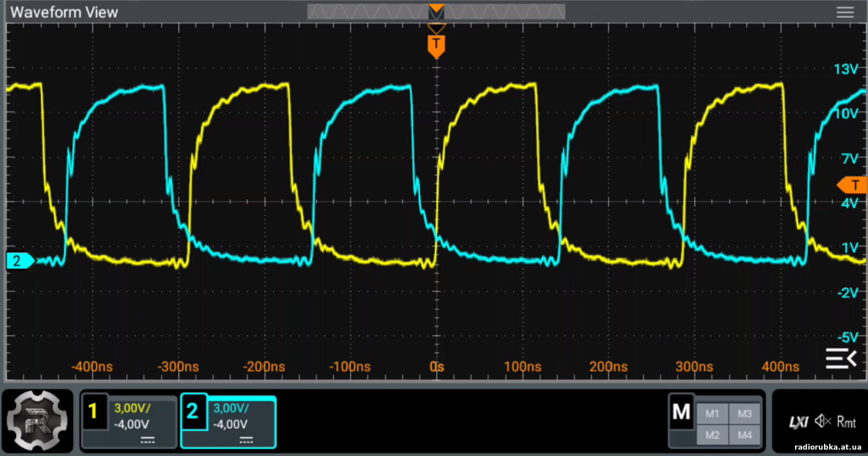Select the M2 math waveform button
868x456 pixels.
click(712, 435)
